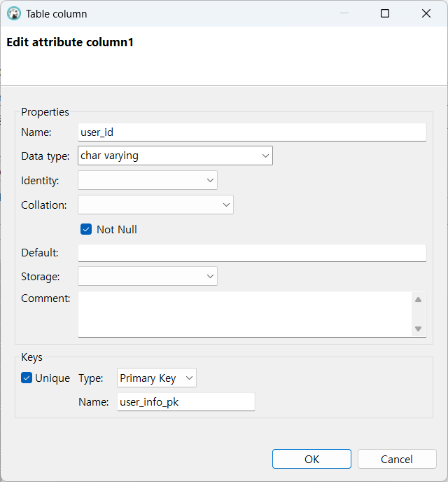Viewport: 448px width, 482px height.
Task: Close the Table column dialog window
Action: click(x=426, y=13)
